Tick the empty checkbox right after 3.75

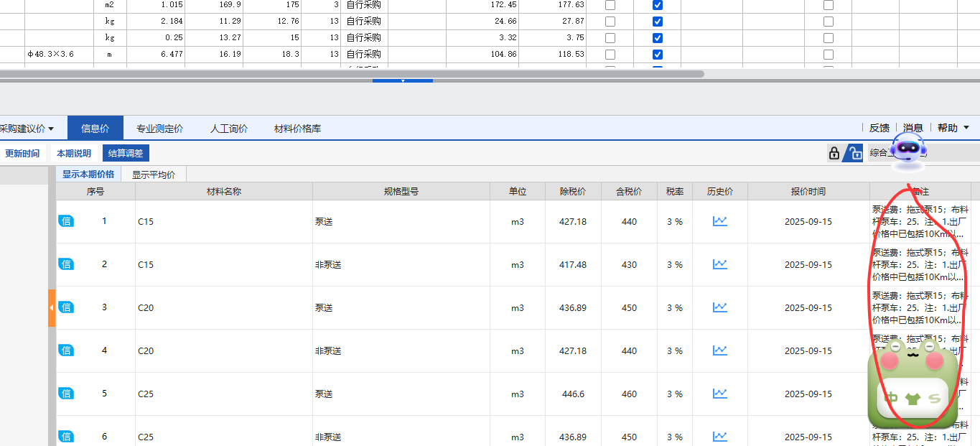click(610, 37)
